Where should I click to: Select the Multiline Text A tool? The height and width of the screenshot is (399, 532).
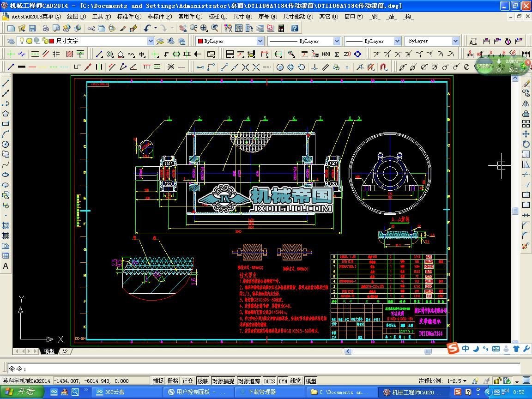(x=6, y=266)
